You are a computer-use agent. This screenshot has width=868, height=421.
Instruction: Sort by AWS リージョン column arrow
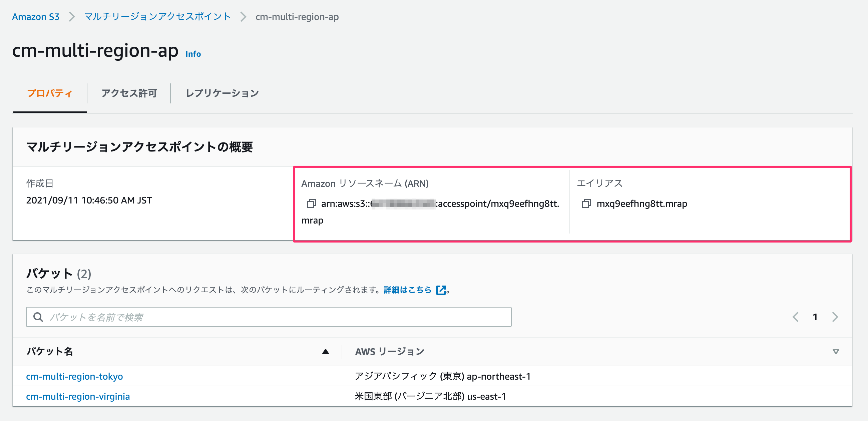tap(836, 352)
